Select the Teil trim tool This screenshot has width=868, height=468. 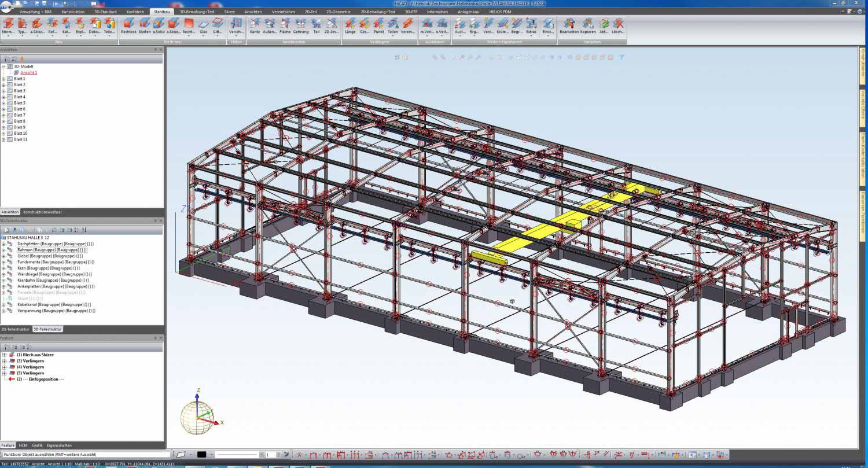click(x=316, y=26)
